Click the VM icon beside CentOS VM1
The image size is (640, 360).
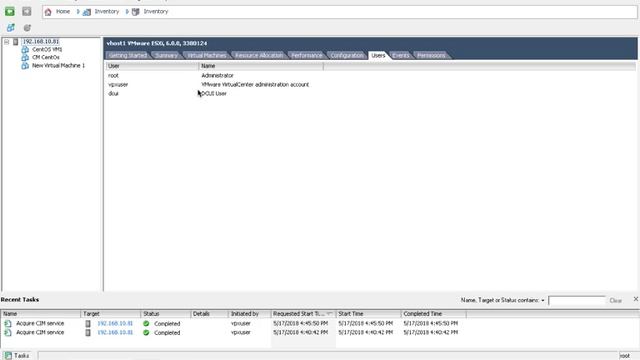click(x=25, y=49)
